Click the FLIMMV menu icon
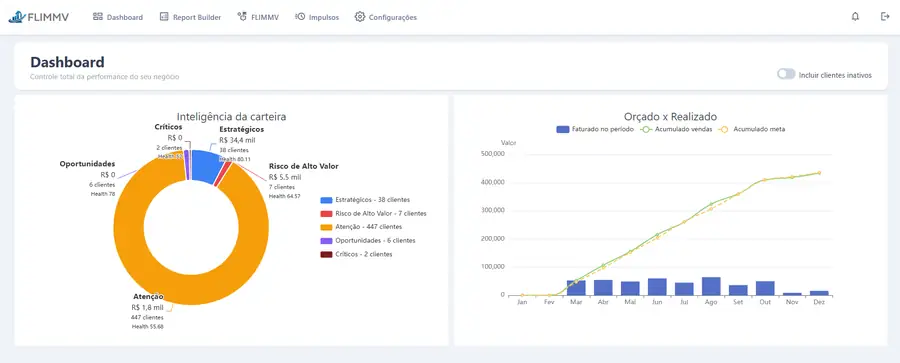 pyautogui.click(x=242, y=17)
